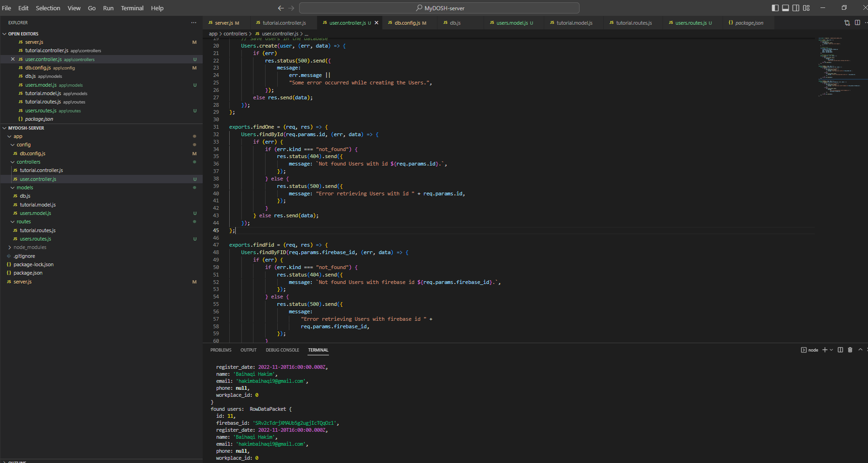Maximize the terminal panel with the up chevron
Image resolution: width=868 pixels, height=463 pixels.
click(860, 350)
